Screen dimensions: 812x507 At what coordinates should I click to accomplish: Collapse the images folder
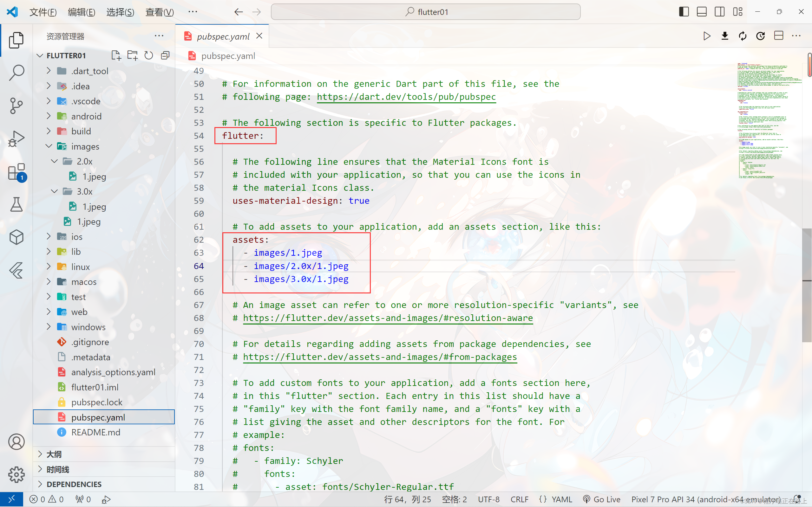[85, 146]
